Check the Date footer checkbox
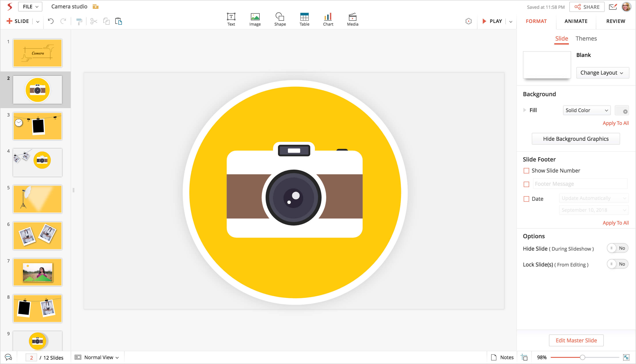Screen dimensions: 636x364 [x=526, y=199]
